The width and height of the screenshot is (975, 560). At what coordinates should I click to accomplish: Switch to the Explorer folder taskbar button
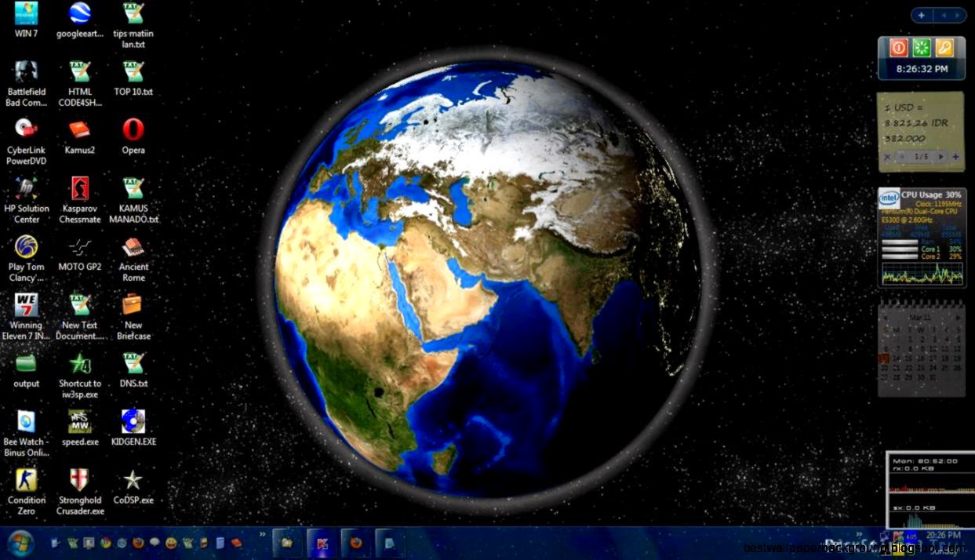coord(287,543)
